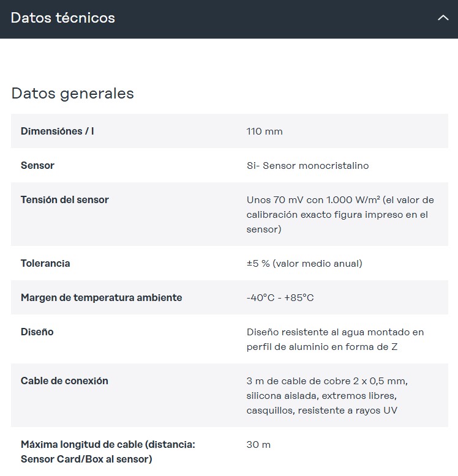Click the Datos técnicos header title
The width and height of the screenshot is (458, 476).
point(63,18)
